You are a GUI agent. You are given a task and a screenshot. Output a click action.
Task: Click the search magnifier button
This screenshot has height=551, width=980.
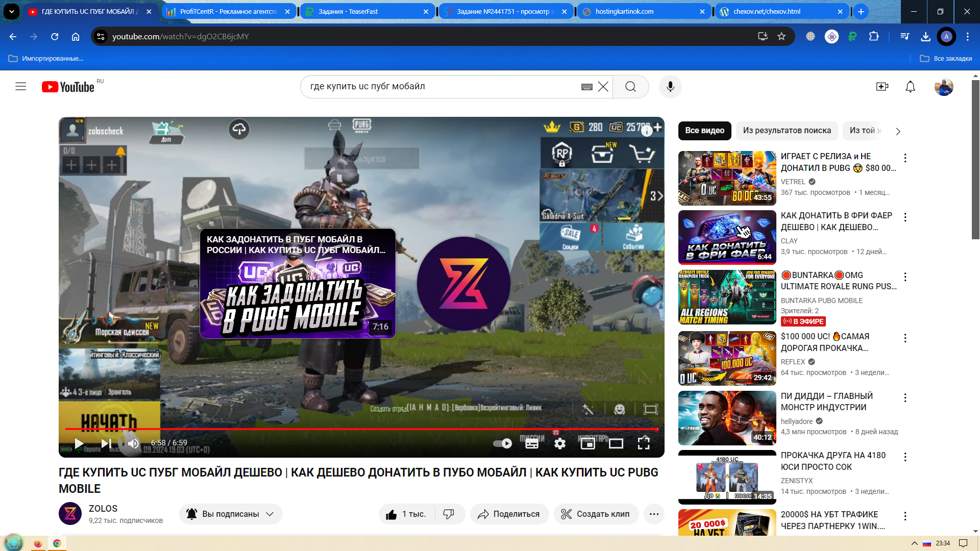click(631, 87)
